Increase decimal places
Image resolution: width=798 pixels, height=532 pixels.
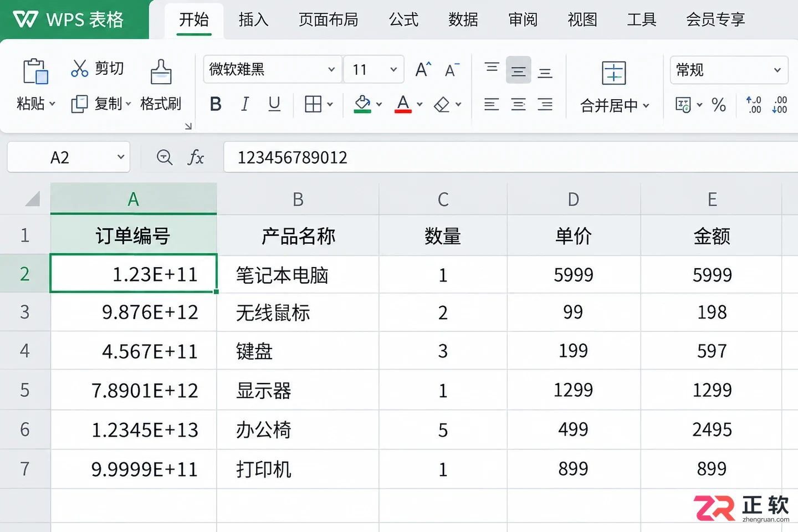pyautogui.click(x=754, y=104)
